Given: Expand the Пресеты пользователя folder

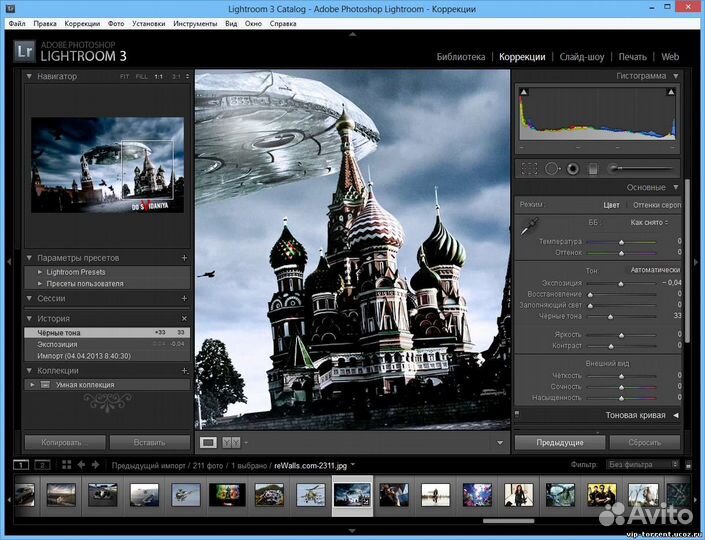Looking at the screenshot, I should coord(40,284).
